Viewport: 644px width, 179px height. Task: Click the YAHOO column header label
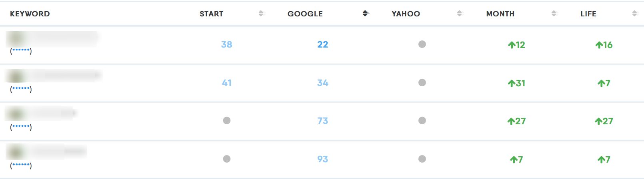406,14
